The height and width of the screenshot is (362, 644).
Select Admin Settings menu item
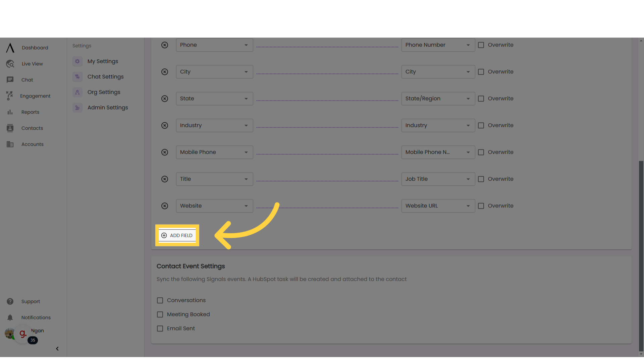click(107, 107)
